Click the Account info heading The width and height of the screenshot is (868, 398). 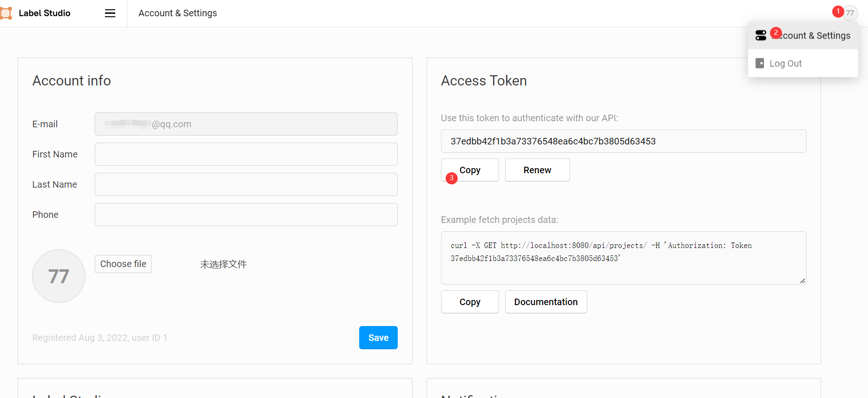(72, 81)
